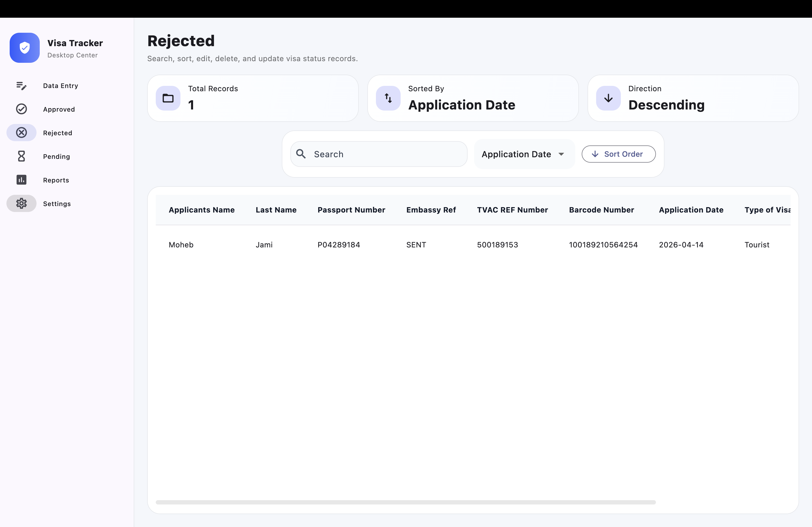
Task: Focus the Search input field
Action: (379, 154)
